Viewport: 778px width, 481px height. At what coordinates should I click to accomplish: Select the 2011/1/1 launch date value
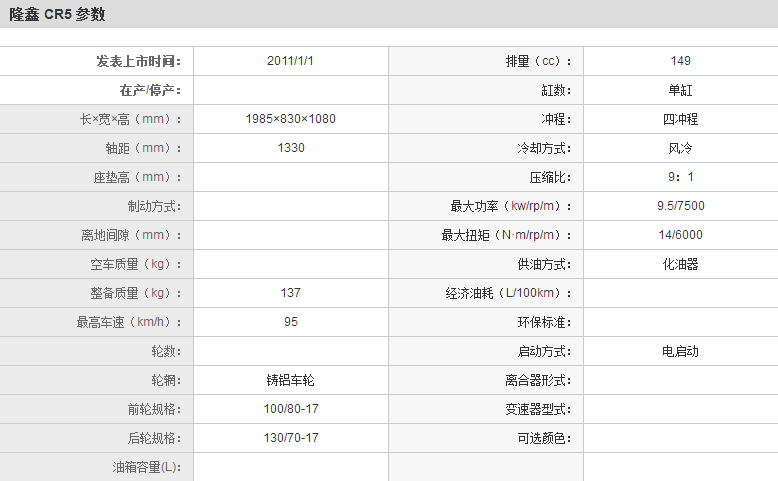290,61
